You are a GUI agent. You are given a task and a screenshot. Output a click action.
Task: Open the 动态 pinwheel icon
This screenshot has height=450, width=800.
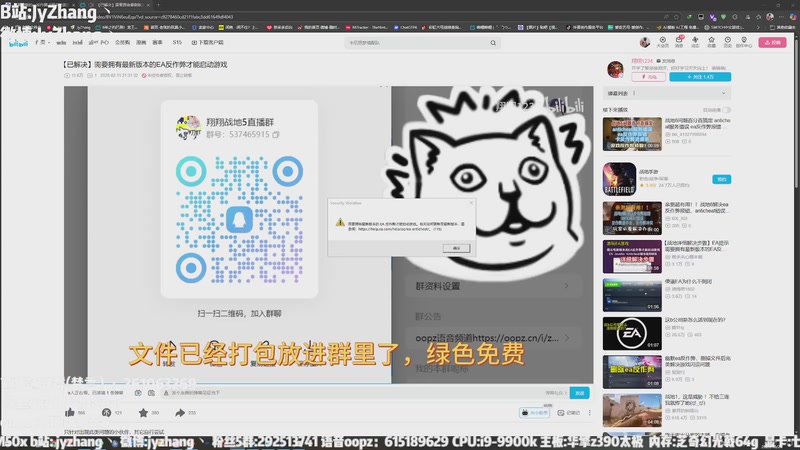(x=695, y=42)
